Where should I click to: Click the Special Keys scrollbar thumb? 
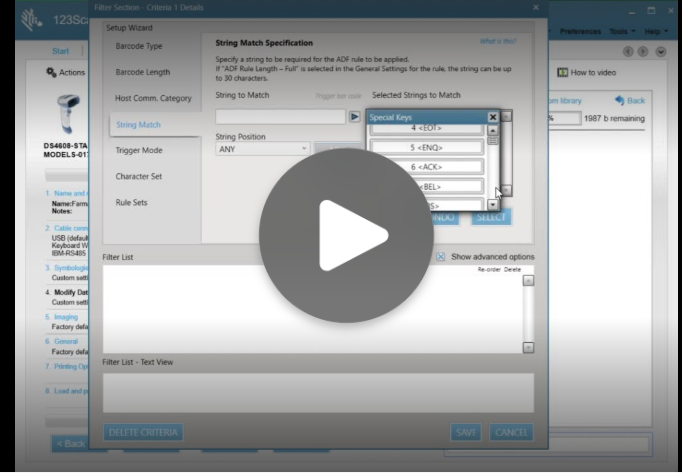[492, 141]
